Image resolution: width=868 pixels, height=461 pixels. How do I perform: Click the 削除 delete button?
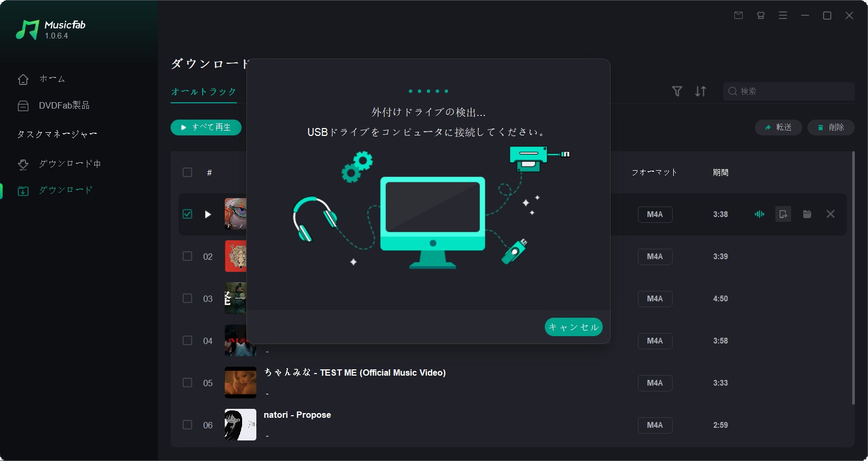pos(831,127)
